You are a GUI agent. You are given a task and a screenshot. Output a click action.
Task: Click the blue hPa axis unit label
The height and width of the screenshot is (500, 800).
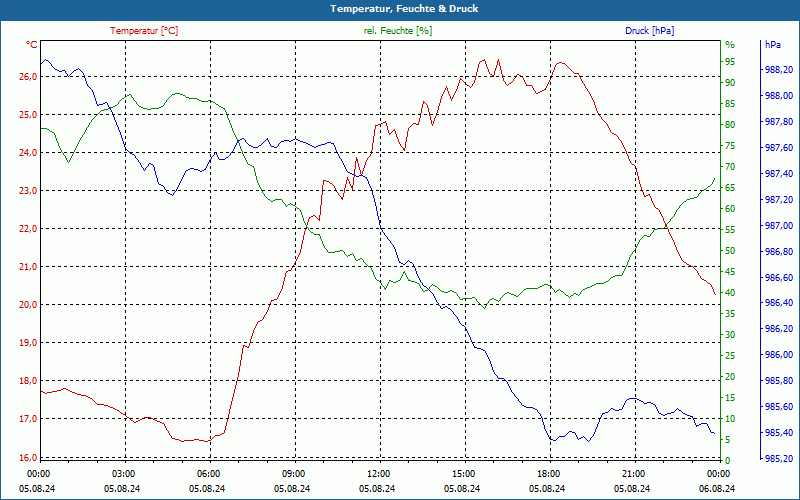coord(772,45)
